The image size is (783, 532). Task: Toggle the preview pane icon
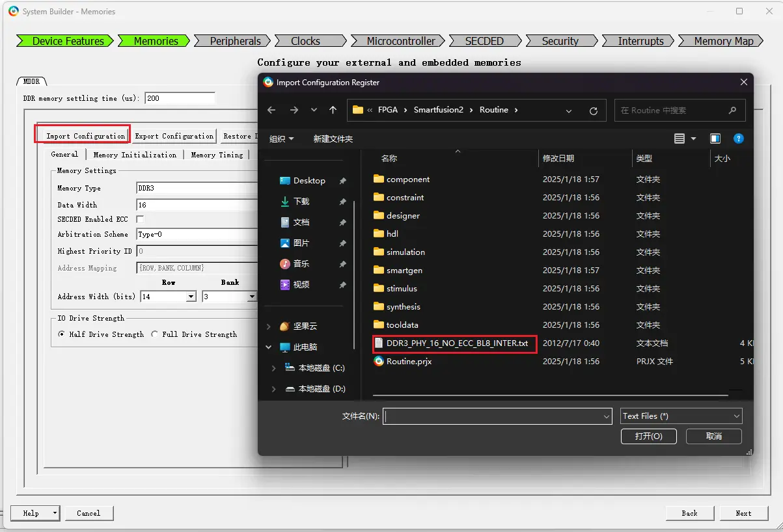[x=715, y=139]
